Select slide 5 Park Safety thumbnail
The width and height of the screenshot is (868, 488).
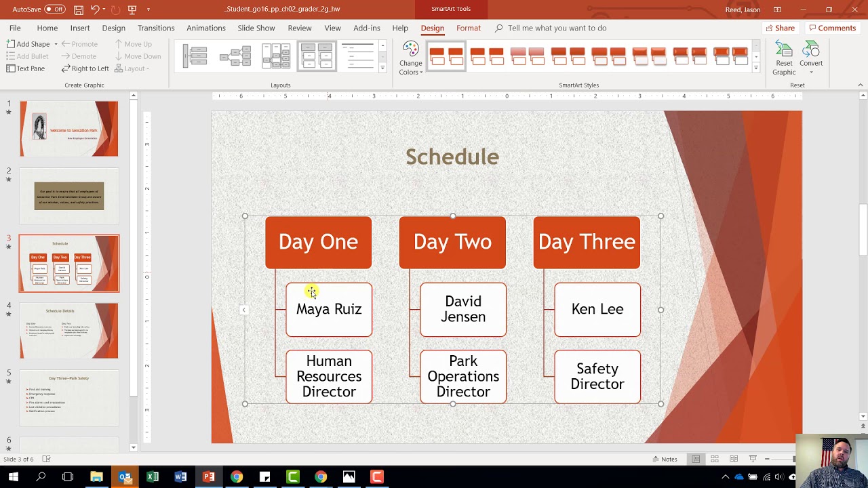click(68, 397)
